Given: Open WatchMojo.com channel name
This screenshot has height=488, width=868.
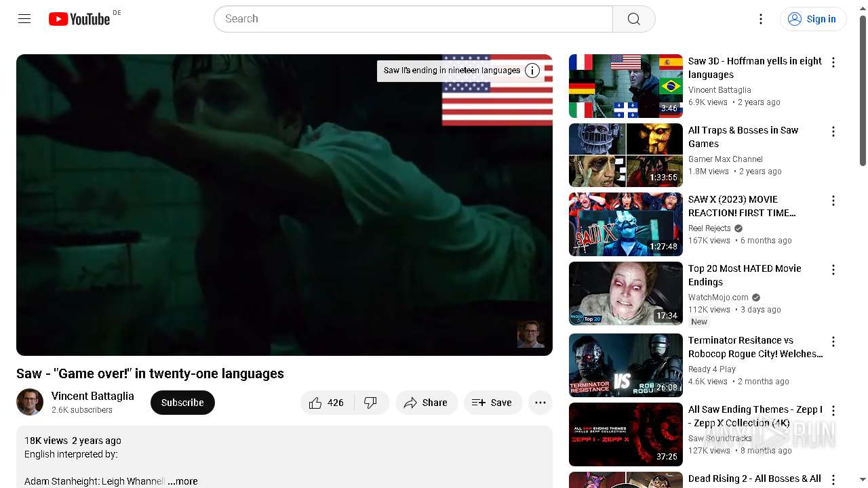Looking at the screenshot, I should pos(718,298).
